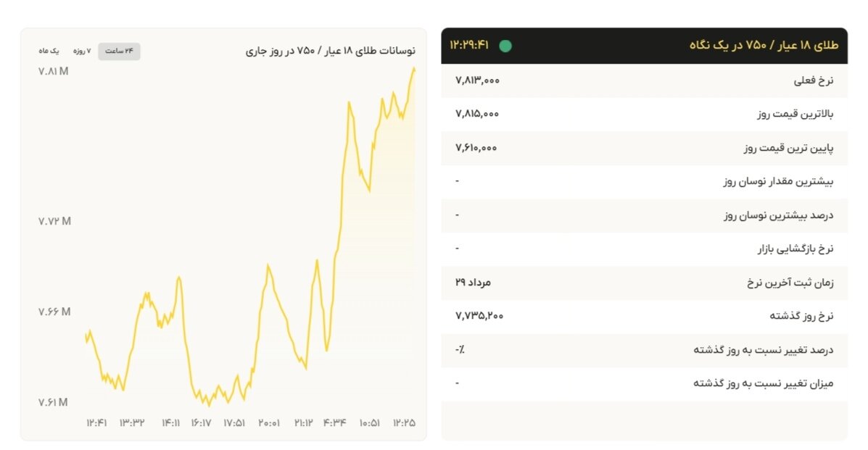Click the live timestamp «۱۲:۲۹:۴۱»
The height and width of the screenshot is (450, 868).
[x=467, y=44]
